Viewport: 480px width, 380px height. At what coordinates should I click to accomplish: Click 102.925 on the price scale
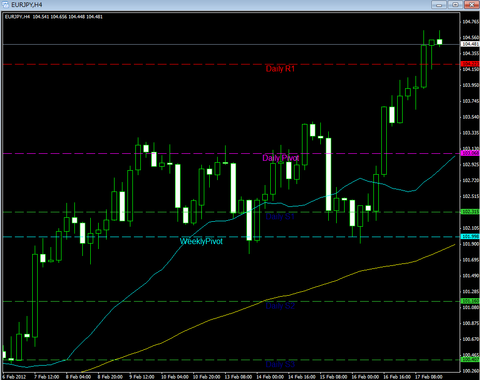[x=470, y=165]
